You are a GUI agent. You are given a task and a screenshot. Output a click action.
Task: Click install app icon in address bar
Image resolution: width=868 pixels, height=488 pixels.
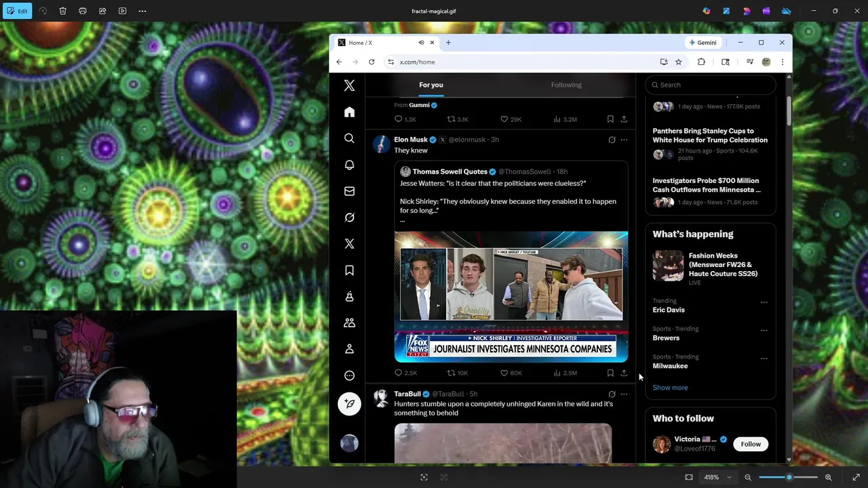pos(664,62)
